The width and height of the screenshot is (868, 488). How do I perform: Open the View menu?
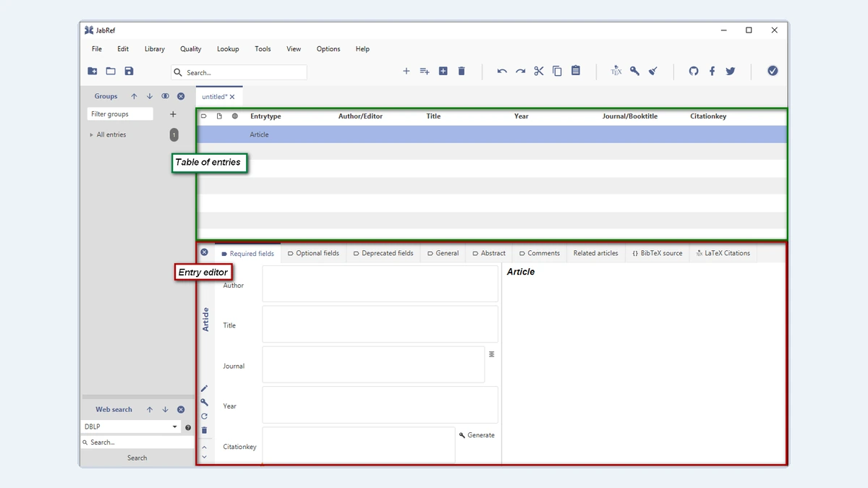[294, 49]
